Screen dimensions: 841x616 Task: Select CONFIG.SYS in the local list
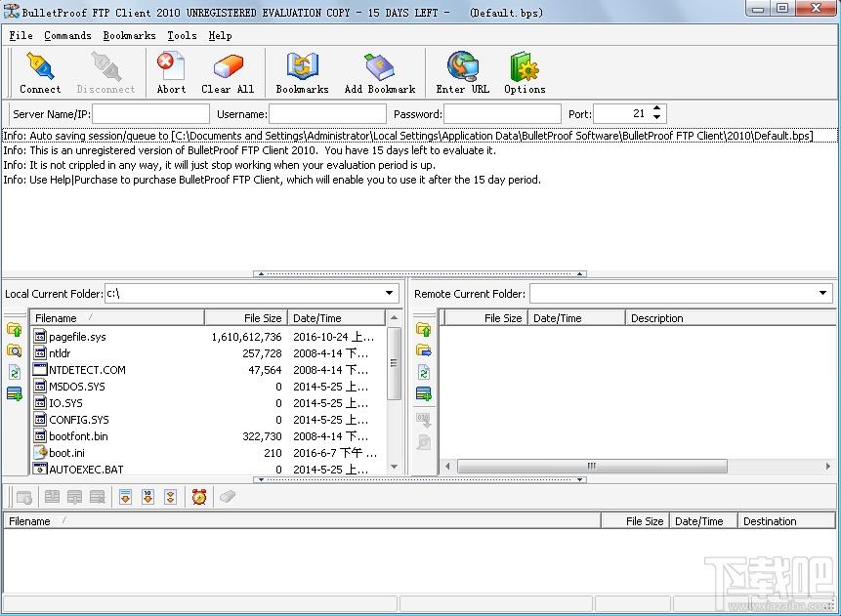pos(79,420)
